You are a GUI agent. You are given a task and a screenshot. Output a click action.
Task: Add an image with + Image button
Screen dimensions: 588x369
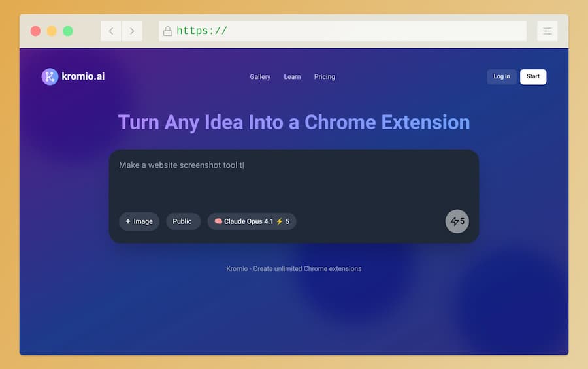tap(139, 221)
